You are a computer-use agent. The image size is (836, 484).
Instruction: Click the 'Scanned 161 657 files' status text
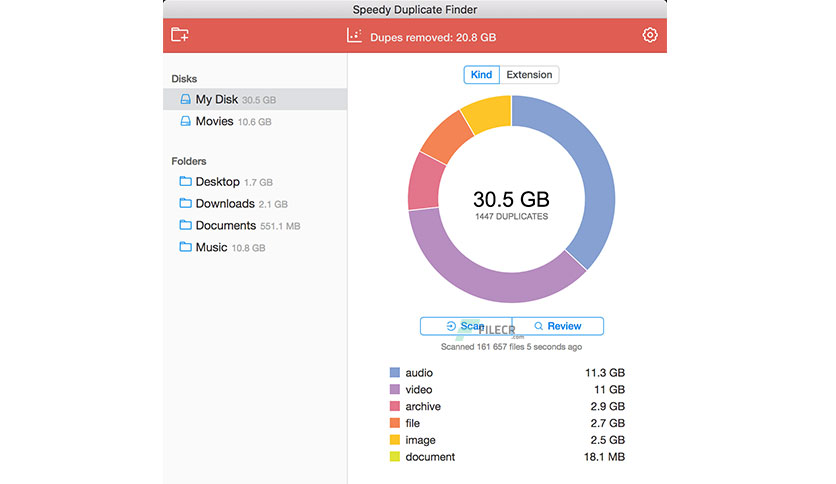511,346
